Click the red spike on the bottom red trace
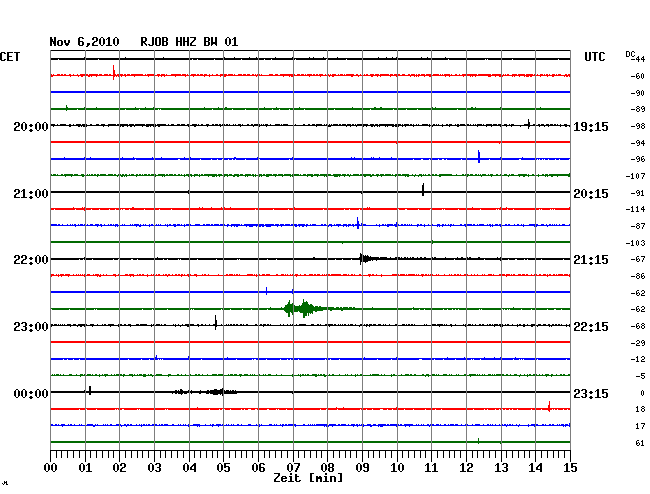This screenshot has height=494, width=650. click(x=549, y=407)
